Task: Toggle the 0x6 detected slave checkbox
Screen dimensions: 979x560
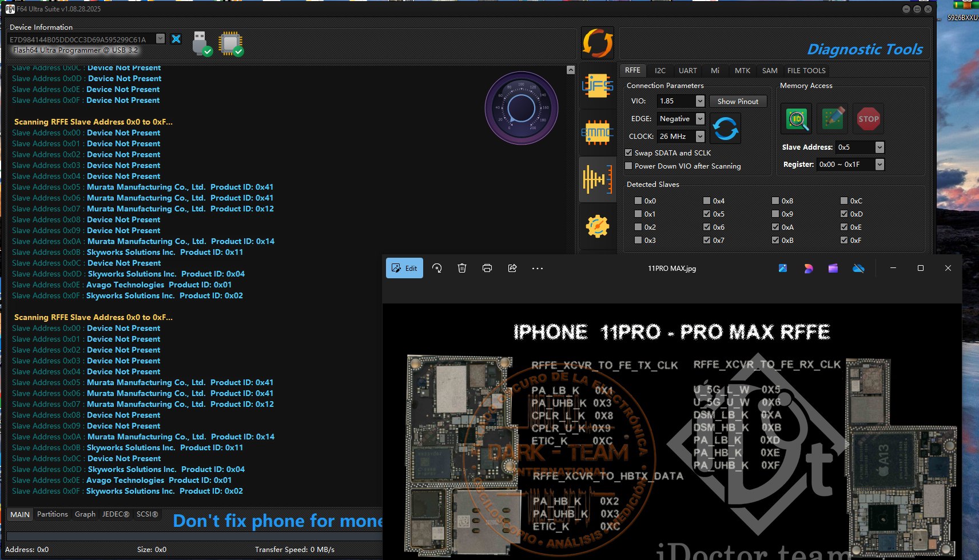Action: click(707, 227)
